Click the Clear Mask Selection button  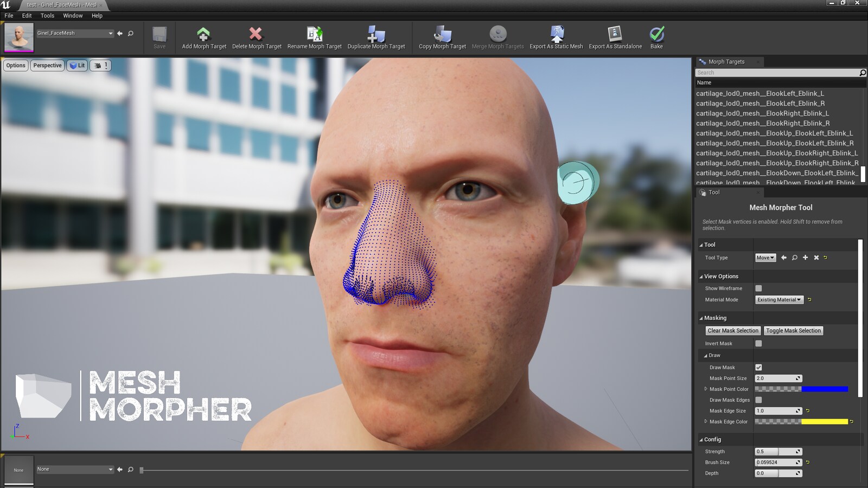[732, 330]
